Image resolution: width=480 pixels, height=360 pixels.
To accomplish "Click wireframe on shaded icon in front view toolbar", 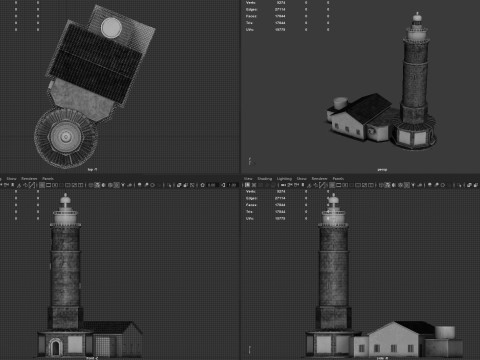I will coord(110,185).
